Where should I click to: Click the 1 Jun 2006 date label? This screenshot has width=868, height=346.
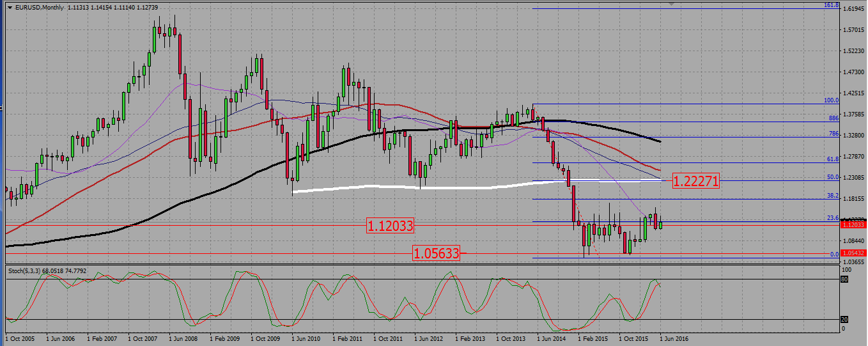[62, 339]
